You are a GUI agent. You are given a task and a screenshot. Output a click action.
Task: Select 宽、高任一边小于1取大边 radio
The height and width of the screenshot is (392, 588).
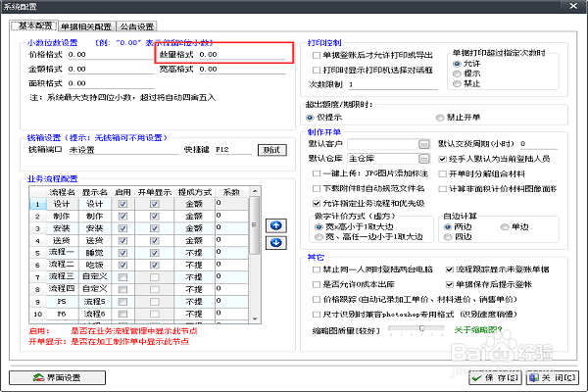click(x=318, y=237)
